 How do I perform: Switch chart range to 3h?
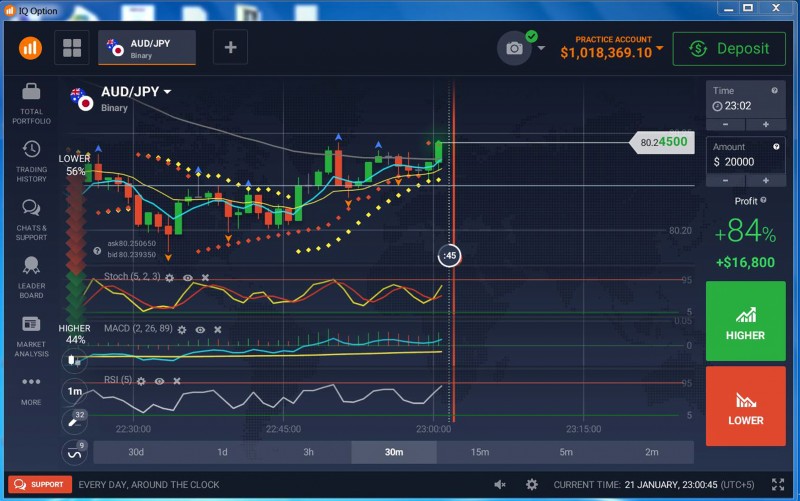tap(308, 452)
